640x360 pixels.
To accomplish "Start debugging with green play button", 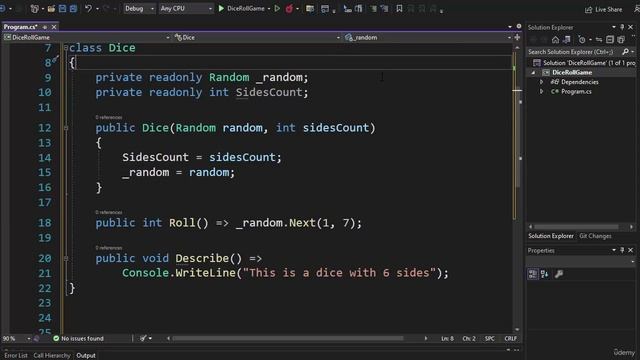I will coord(221,8).
